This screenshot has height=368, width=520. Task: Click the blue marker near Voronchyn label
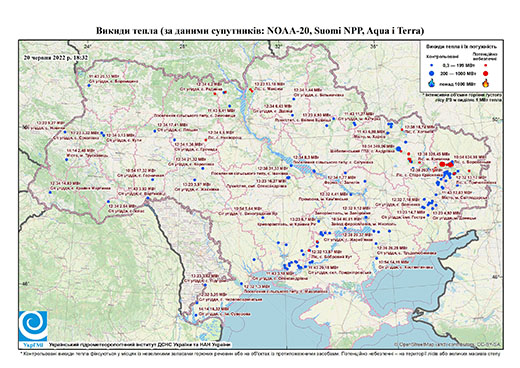89,85
